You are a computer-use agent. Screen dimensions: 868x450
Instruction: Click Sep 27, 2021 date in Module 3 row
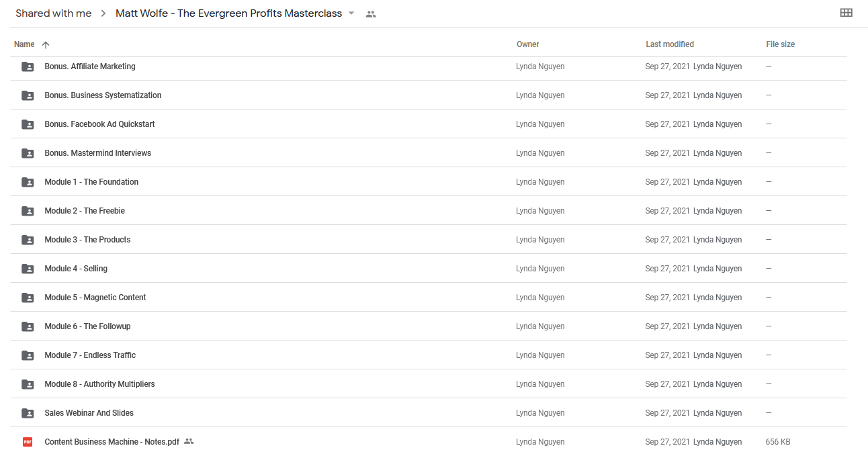[668, 240]
